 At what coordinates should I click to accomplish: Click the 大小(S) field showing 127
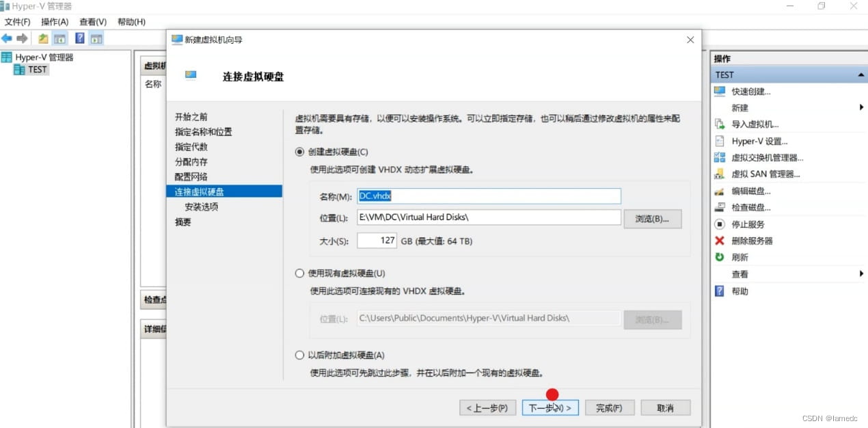377,241
